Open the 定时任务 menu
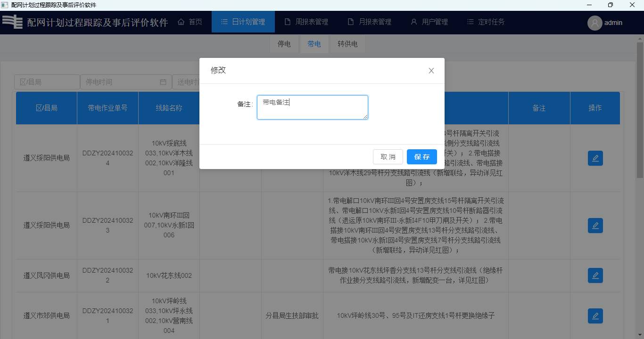The width and height of the screenshot is (644, 339). (486, 22)
